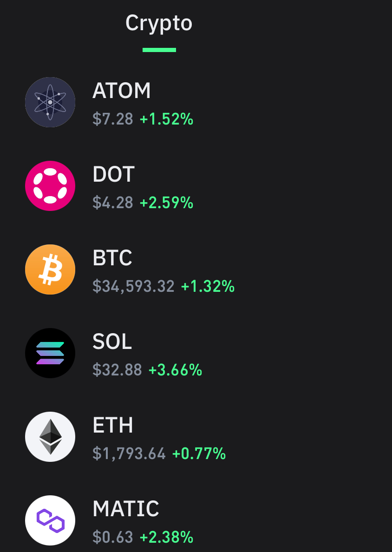Tap the green Crypto tab underline indicator
Viewport: 392px width, 552px height.
coord(159,50)
